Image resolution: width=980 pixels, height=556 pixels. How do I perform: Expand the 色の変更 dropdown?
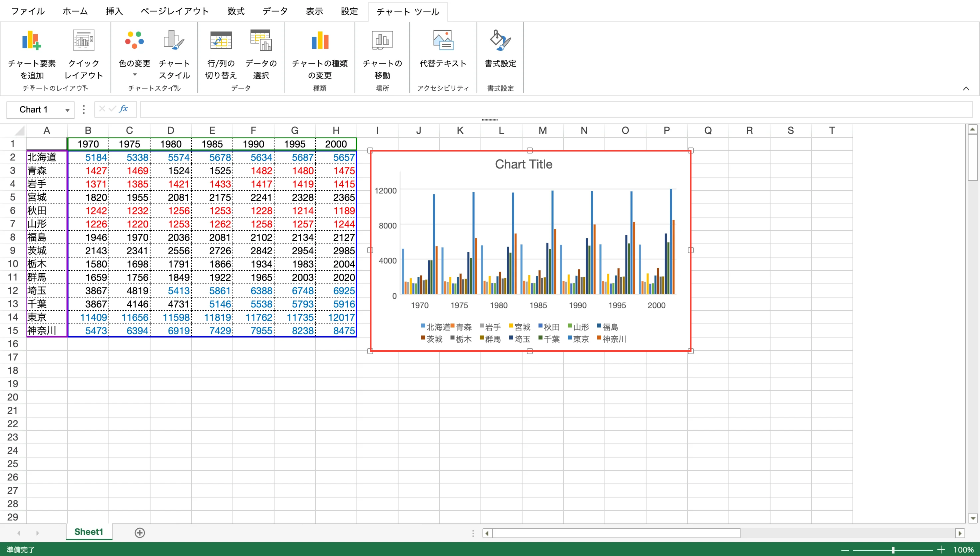point(134,75)
